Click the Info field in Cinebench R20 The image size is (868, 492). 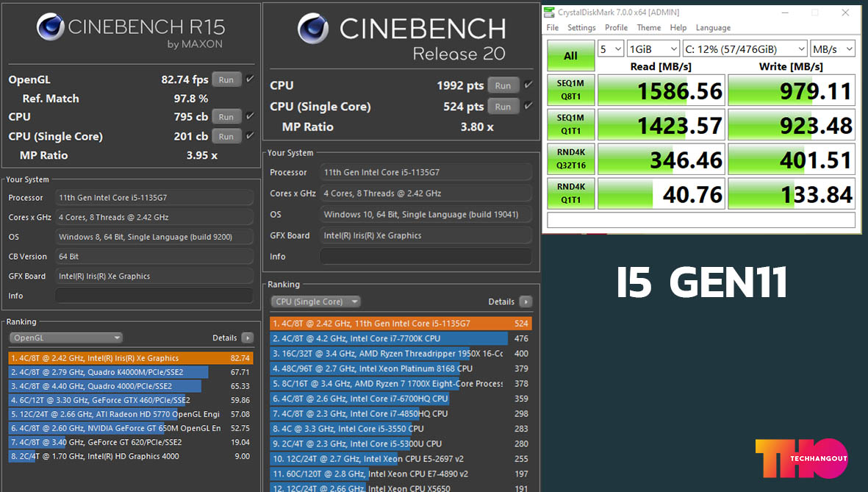[x=426, y=256]
